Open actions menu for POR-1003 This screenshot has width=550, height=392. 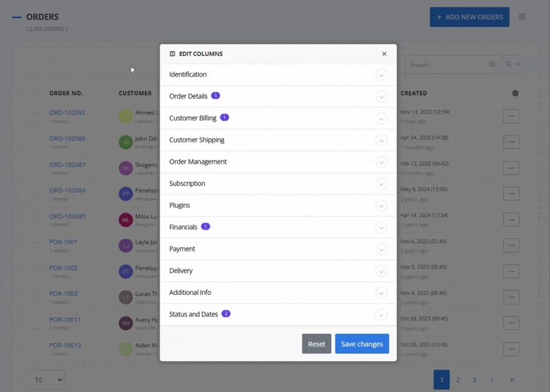[x=511, y=297]
